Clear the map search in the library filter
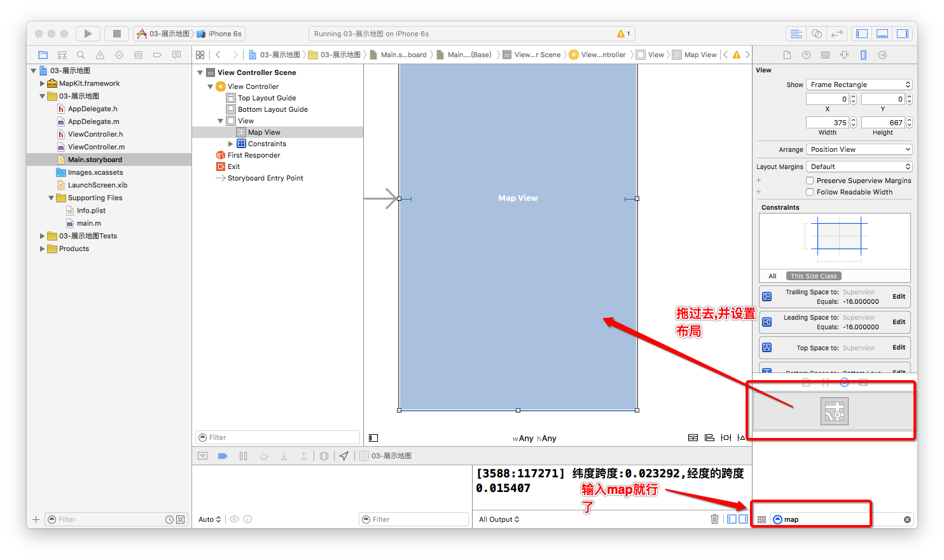Viewport: 944px width, 560px height. point(907,519)
